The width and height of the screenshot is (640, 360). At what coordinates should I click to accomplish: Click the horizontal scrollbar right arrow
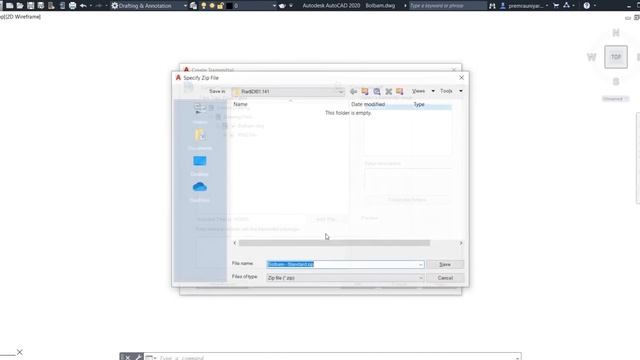(461, 243)
